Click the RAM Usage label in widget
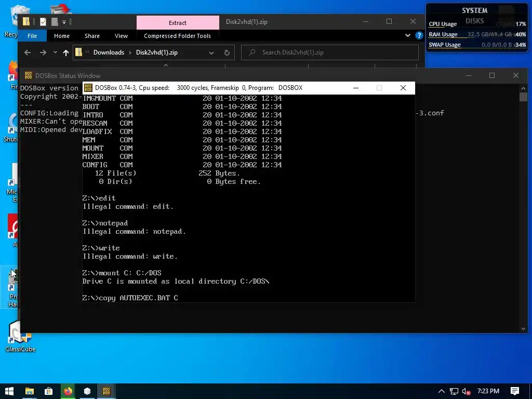532x399 pixels. [x=443, y=34]
